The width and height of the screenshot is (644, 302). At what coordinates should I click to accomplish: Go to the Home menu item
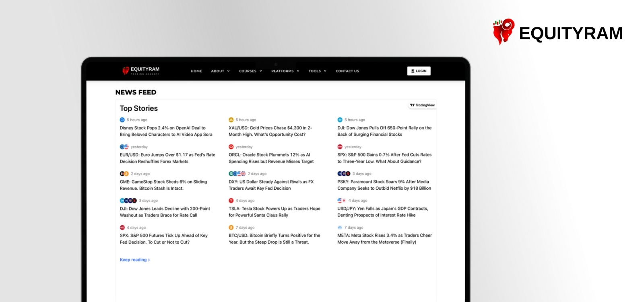tap(196, 71)
